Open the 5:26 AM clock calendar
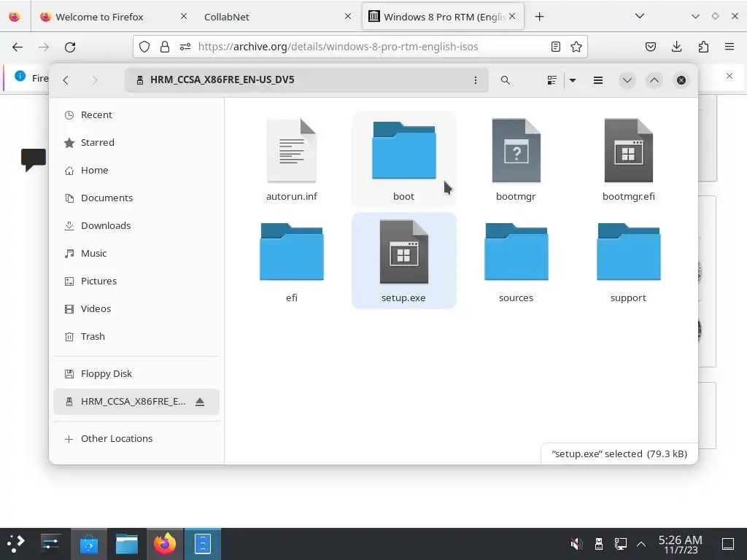 [681, 544]
